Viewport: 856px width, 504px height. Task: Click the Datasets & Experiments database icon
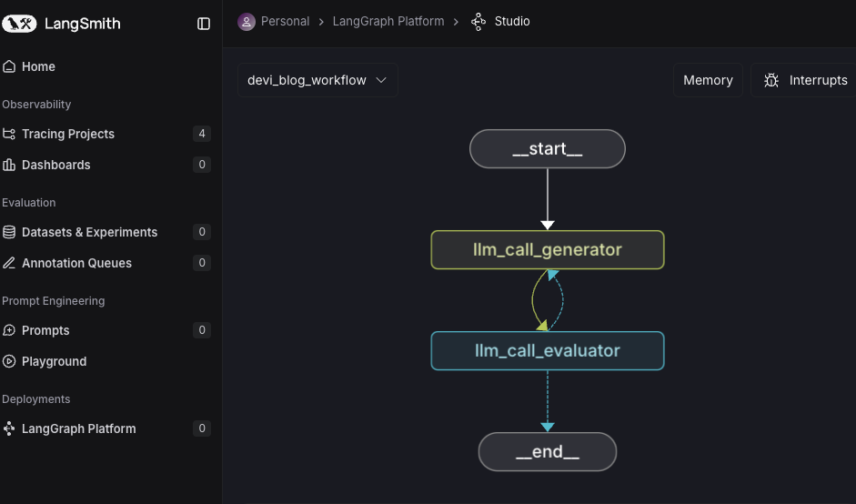[9, 232]
